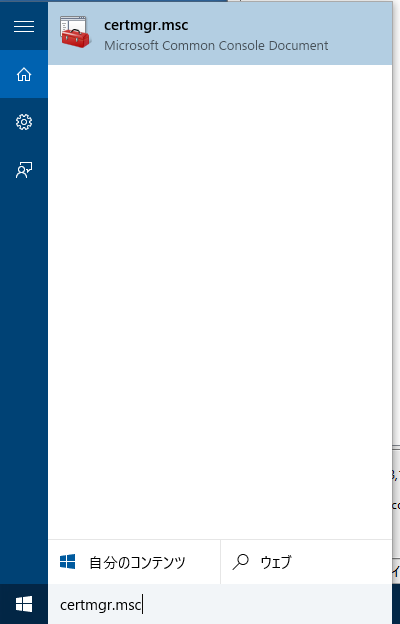Select the Microsoft Common Console Document subtitle

tap(216, 45)
